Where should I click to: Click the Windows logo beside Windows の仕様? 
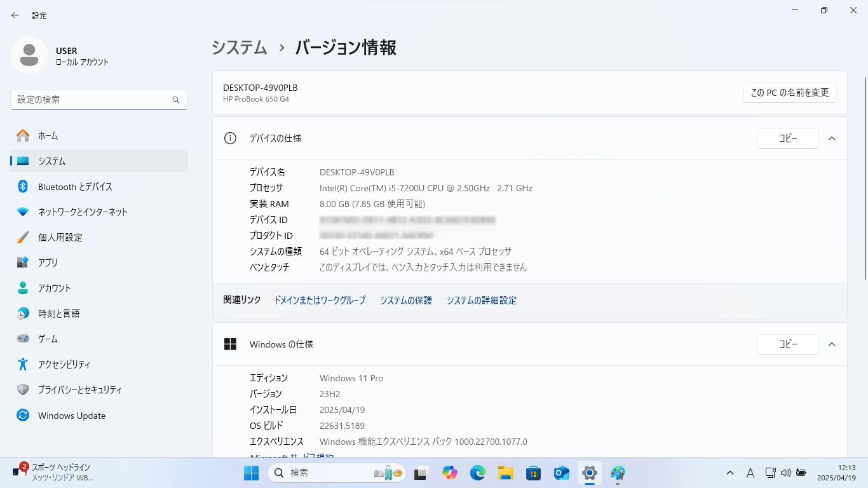pyautogui.click(x=230, y=344)
